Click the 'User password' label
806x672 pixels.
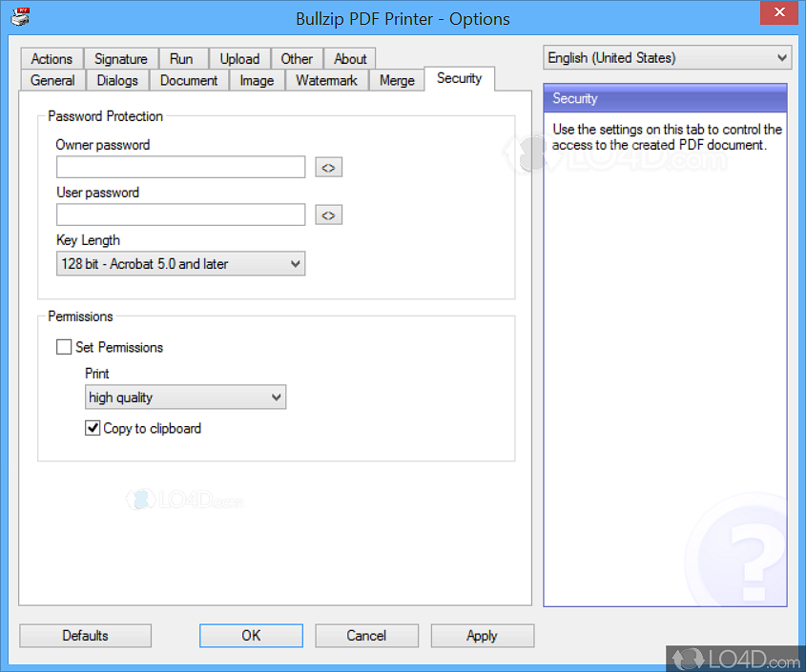tap(97, 193)
